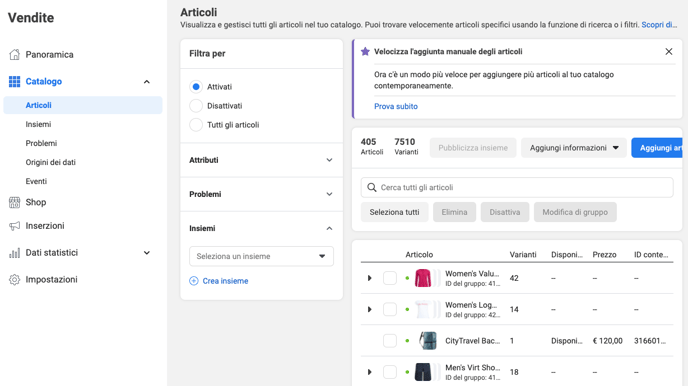Collapse the Catalogo sidebar section
Screen dimensions: 688x386
click(x=147, y=82)
